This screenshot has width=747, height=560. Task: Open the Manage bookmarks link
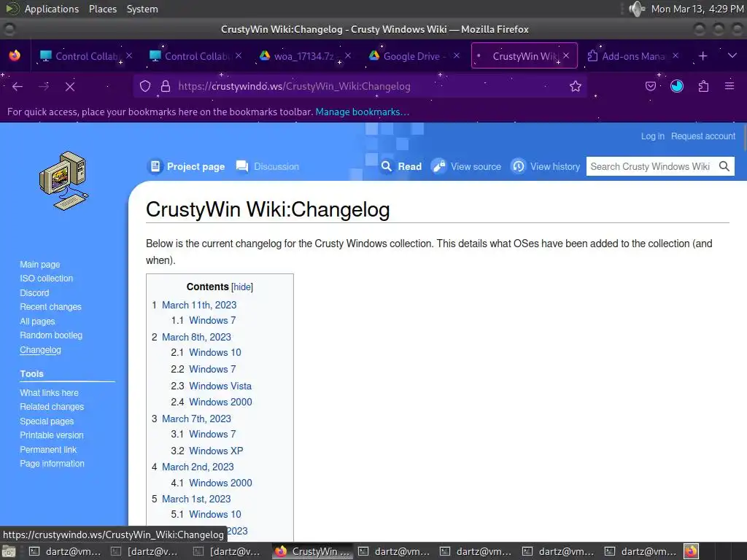[362, 112]
